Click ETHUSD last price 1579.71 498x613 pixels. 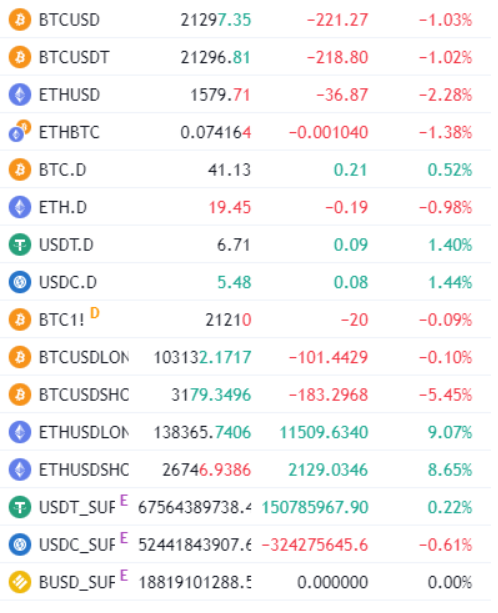coord(220,95)
